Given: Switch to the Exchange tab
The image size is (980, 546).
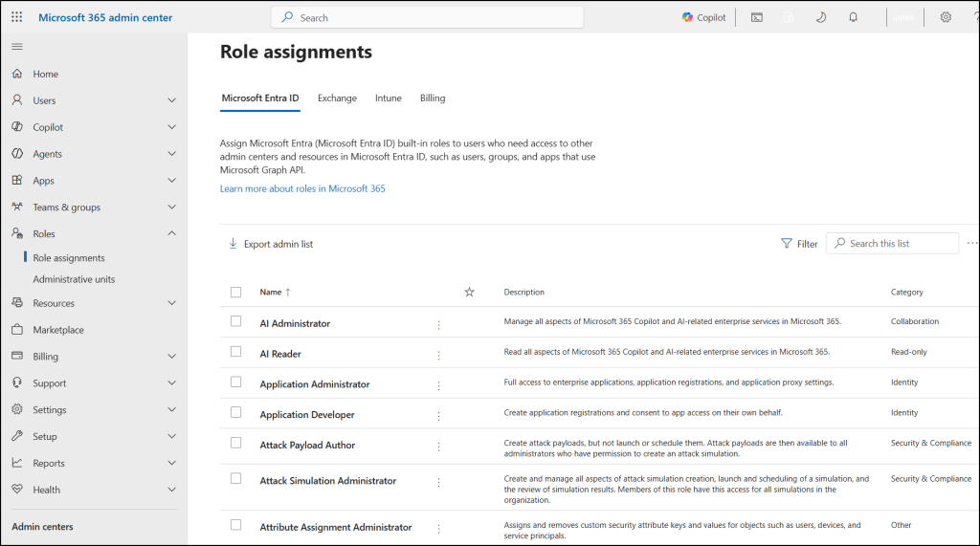Looking at the screenshot, I should 337,98.
